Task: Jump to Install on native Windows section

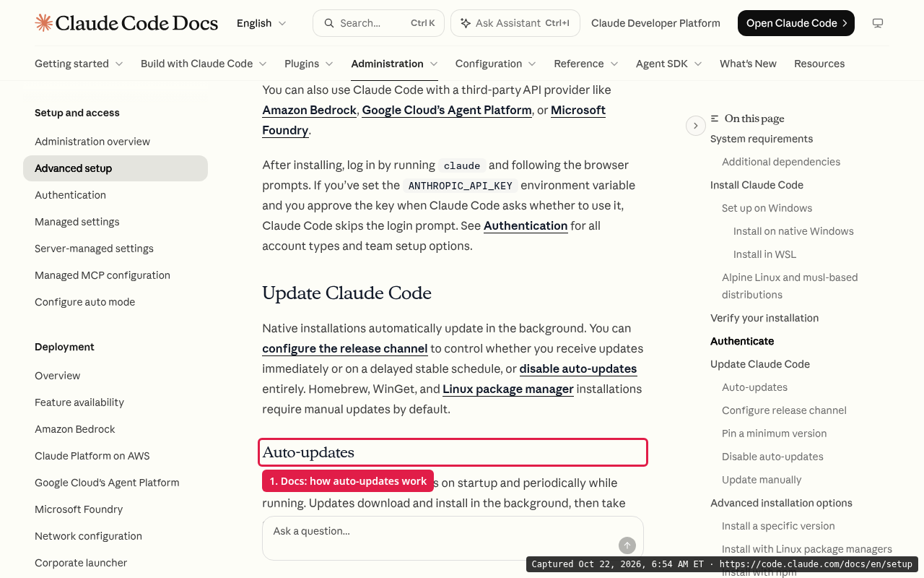Action: (793, 231)
